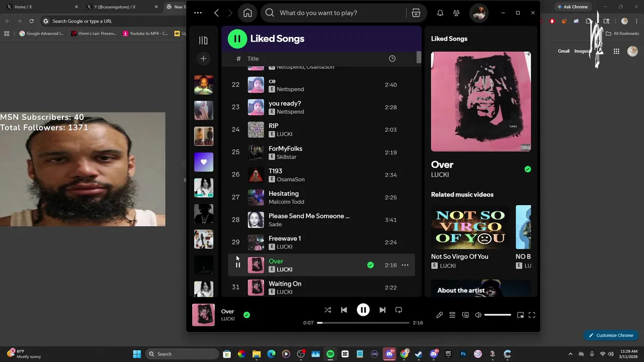
Task: Open the Spotify profile avatar menu
Action: pos(479,13)
